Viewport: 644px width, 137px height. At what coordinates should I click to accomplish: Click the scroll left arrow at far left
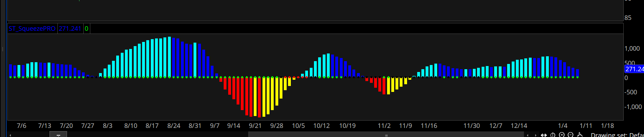[10, 135]
